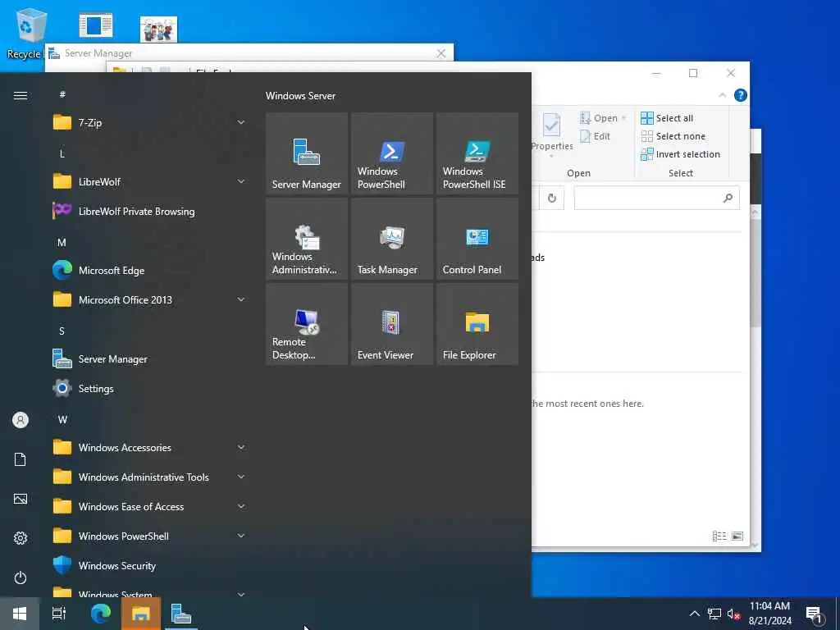Image resolution: width=840 pixels, height=630 pixels.
Task: Jump to the L letter heading
Action: [x=62, y=154]
